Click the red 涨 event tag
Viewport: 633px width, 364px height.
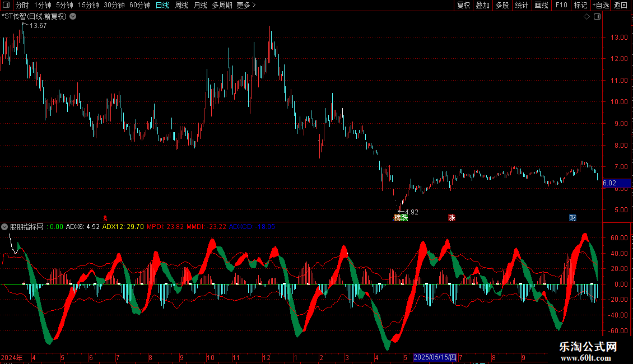(452, 218)
